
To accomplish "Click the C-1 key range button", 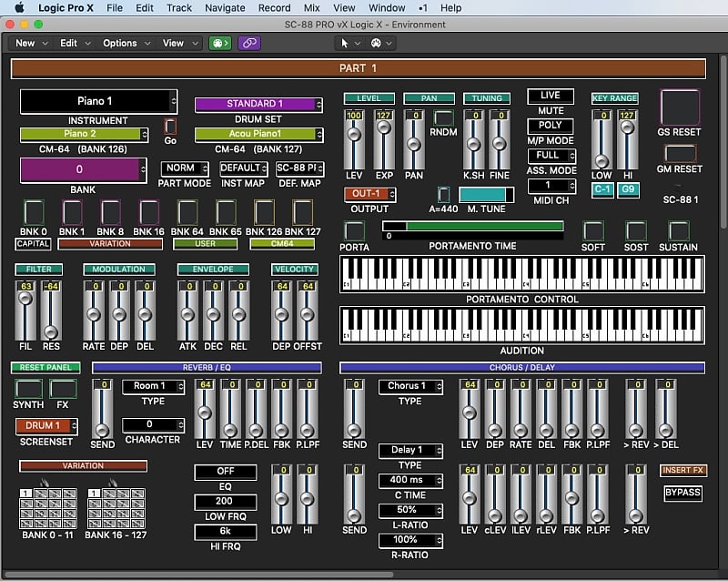I will [602, 189].
